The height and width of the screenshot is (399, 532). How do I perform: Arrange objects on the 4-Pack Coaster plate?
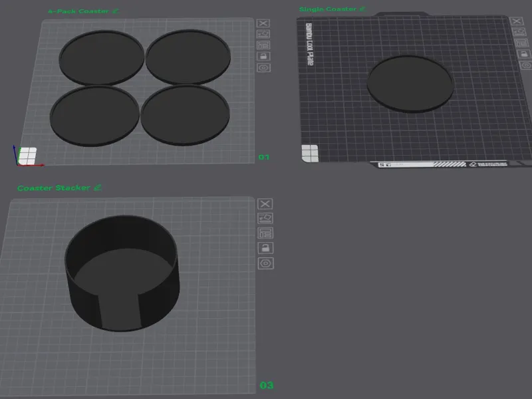(x=263, y=45)
